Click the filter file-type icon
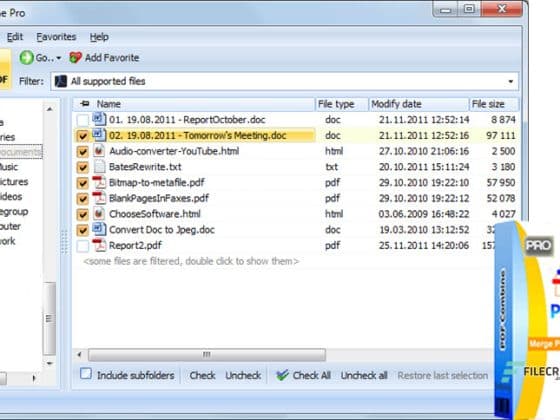 (61, 81)
